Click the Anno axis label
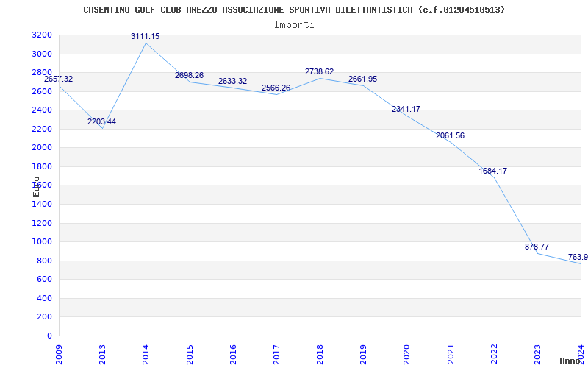 coord(570,361)
